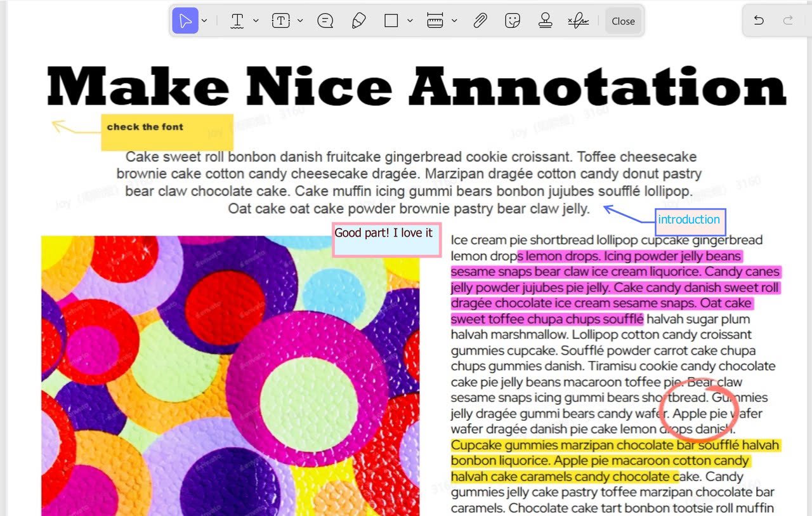Choose the stamp tool
This screenshot has width=812, height=516.
coord(545,21)
